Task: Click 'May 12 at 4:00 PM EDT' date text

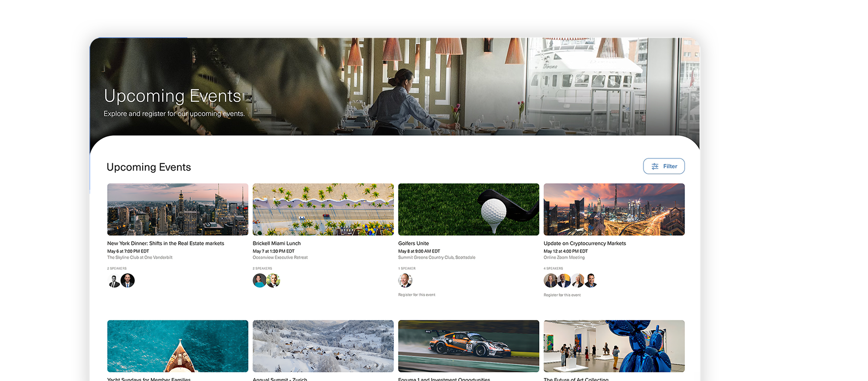Action: pyautogui.click(x=566, y=251)
